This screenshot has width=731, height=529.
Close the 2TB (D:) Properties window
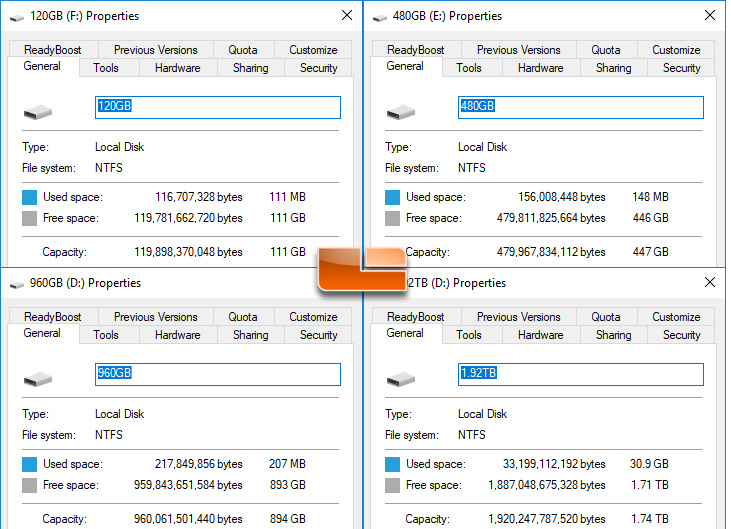[710, 282]
